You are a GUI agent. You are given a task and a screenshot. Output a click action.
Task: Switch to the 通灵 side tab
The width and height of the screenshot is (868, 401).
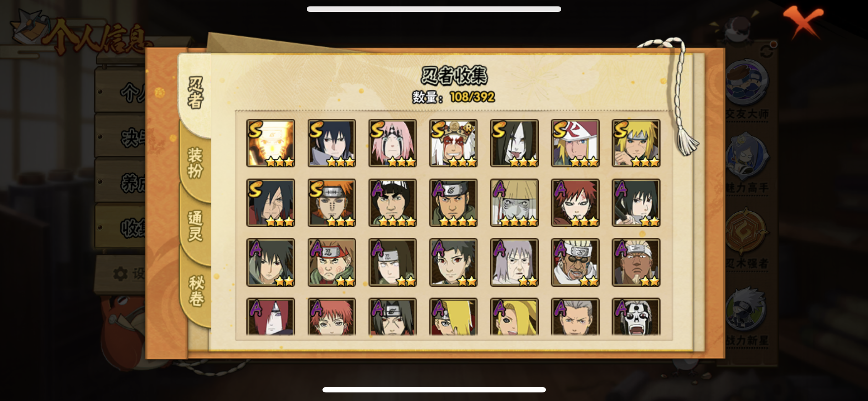coord(195,226)
